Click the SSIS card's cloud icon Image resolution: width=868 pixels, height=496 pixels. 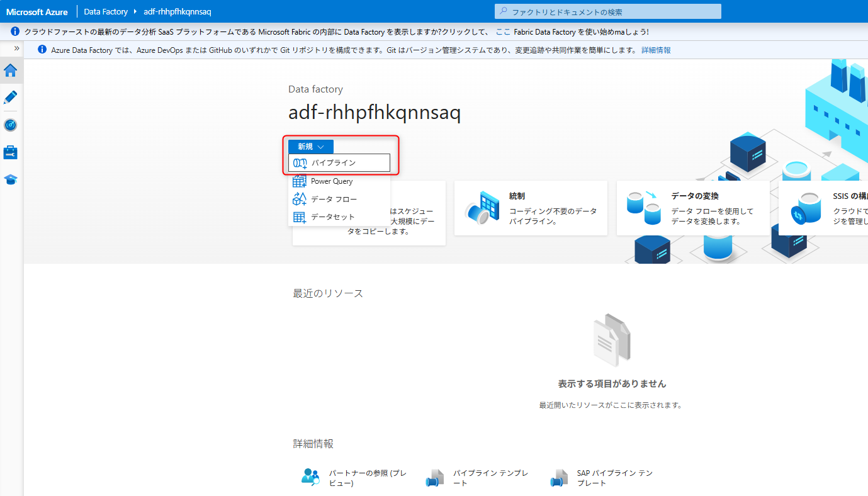(x=805, y=208)
